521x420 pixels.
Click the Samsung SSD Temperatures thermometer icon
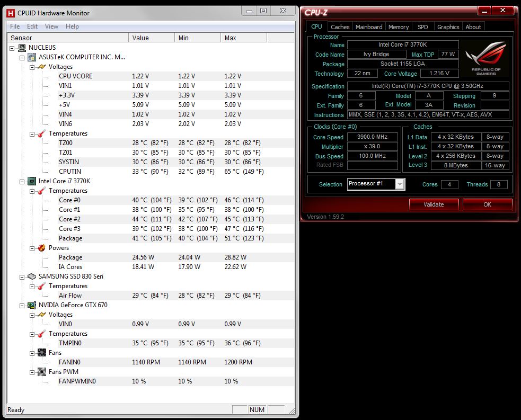pyautogui.click(x=42, y=286)
